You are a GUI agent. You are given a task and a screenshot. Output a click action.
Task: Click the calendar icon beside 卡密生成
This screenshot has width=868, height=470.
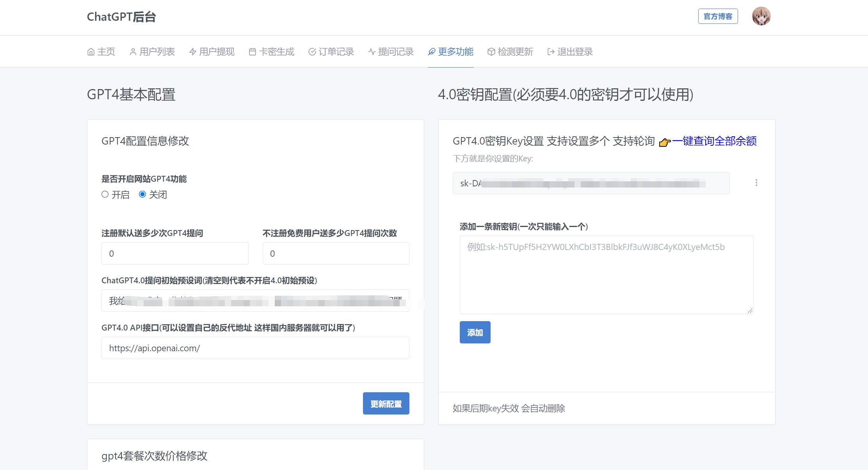[x=252, y=52]
